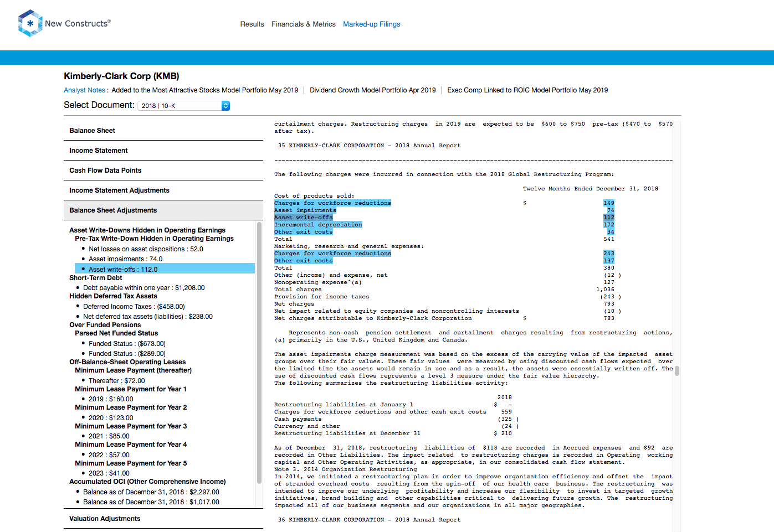The image size is (774, 532).
Task: Open Select Document dropdown 2018 | 10-K
Action: 183,106
